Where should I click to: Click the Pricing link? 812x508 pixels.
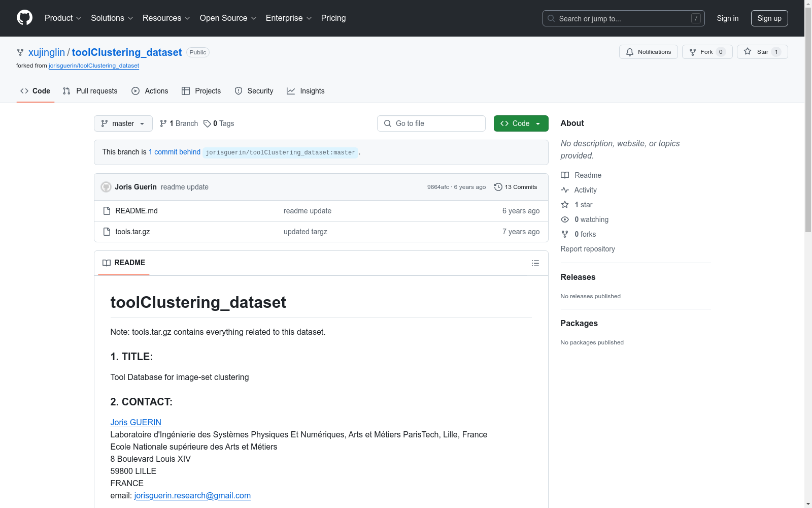point(333,18)
